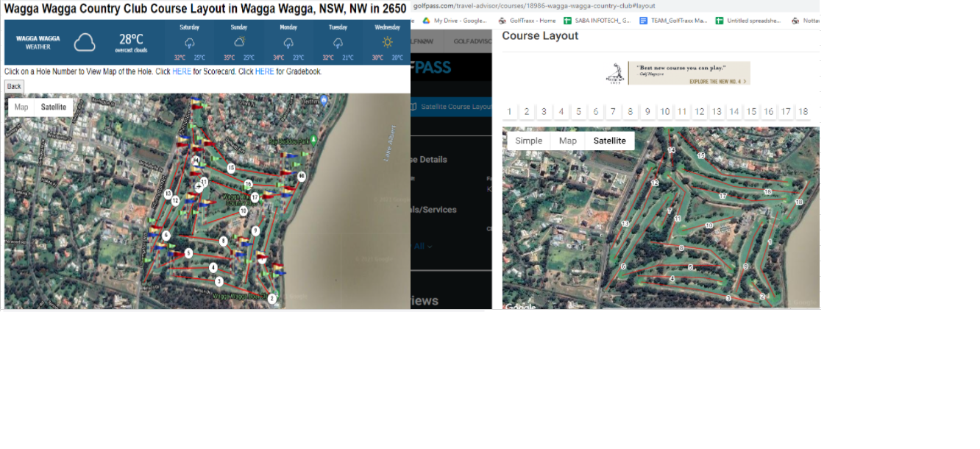Screen dimensions: 980x449
Task: Select Satellite view on GolfPass map
Action: tap(610, 141)
